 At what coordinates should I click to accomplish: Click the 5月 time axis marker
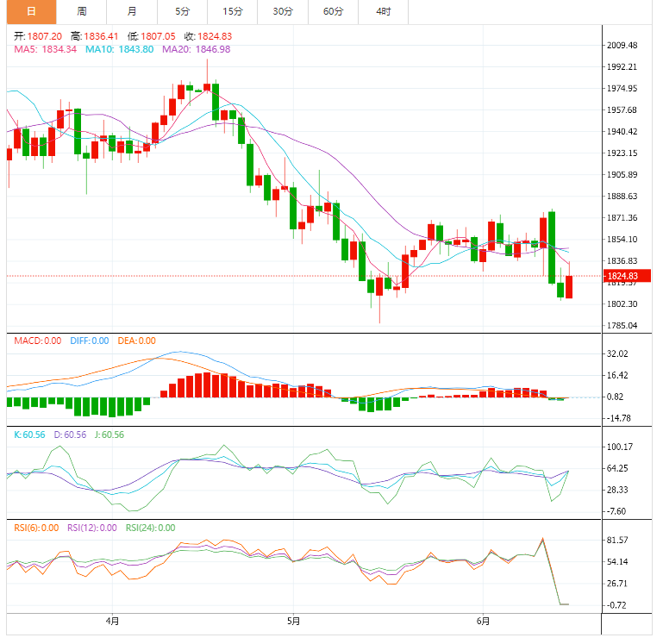point(293,622)
